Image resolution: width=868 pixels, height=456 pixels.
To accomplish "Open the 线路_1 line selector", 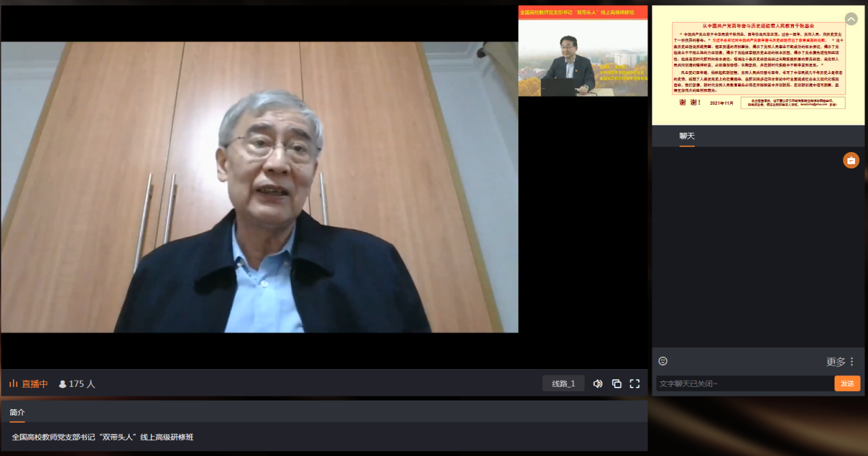I will pos(563,383).
